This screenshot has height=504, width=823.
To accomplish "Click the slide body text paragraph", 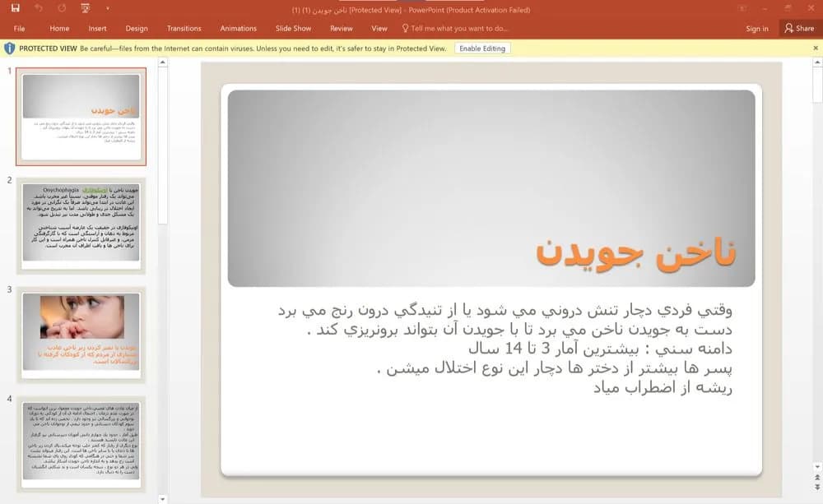I will (504, 349).
